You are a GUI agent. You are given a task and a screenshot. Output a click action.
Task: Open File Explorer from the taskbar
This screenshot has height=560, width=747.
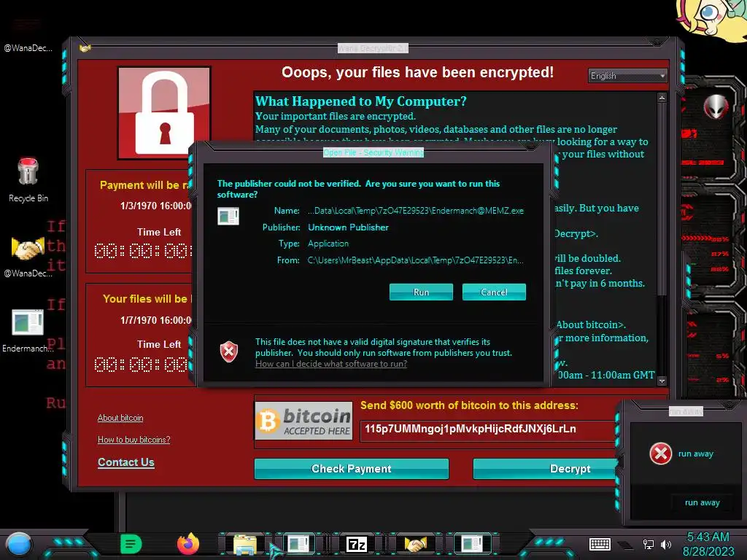245,544
